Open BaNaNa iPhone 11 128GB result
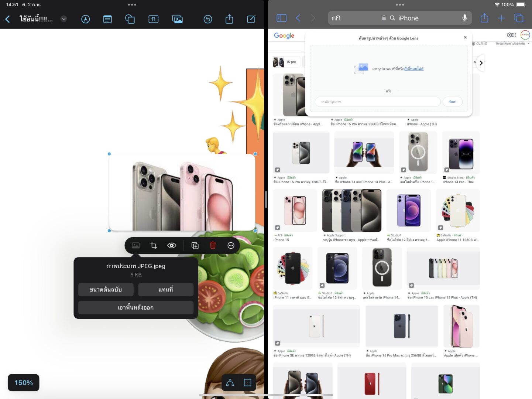 point(458,211)
